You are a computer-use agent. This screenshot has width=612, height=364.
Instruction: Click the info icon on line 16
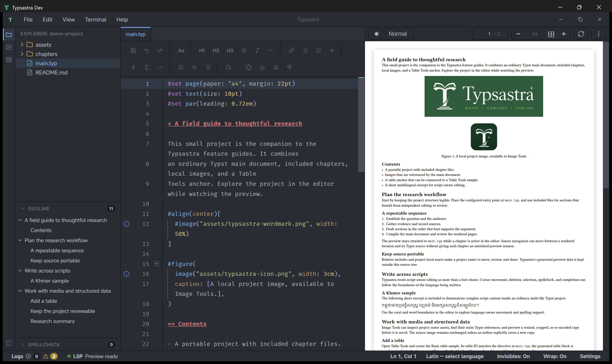tap(127, 274)
